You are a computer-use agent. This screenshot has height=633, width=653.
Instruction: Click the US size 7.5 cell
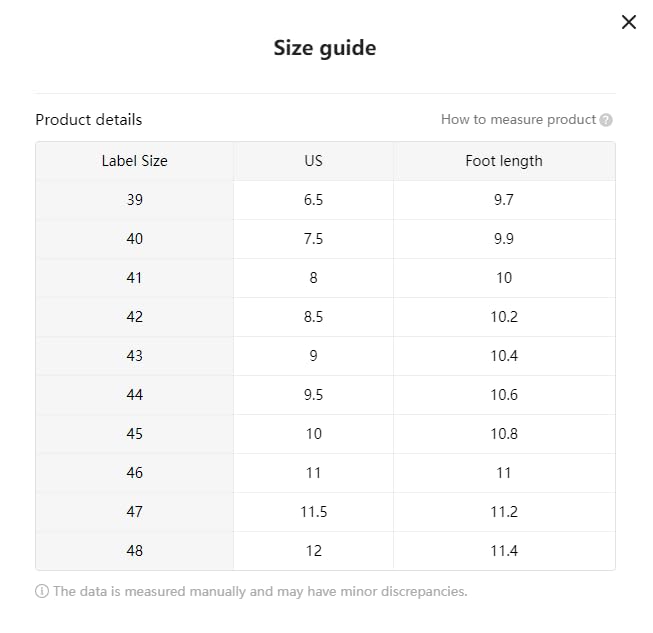[313, 238]
